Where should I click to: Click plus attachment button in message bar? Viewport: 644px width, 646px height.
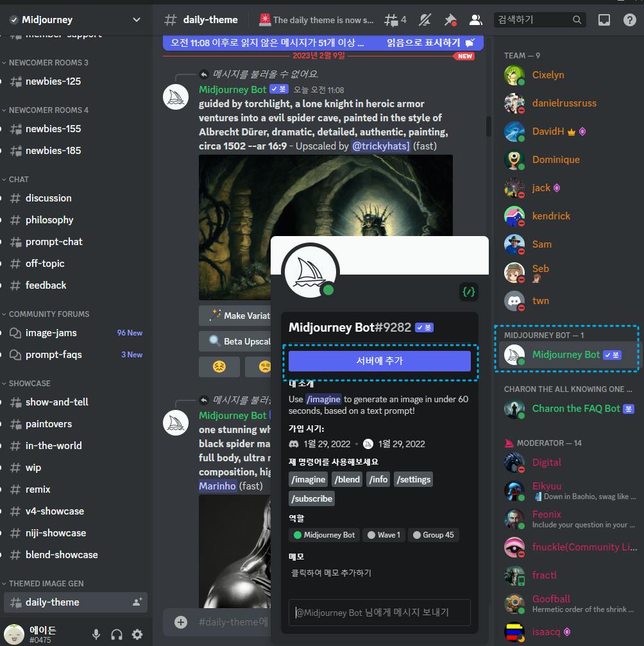coord(180,622)
